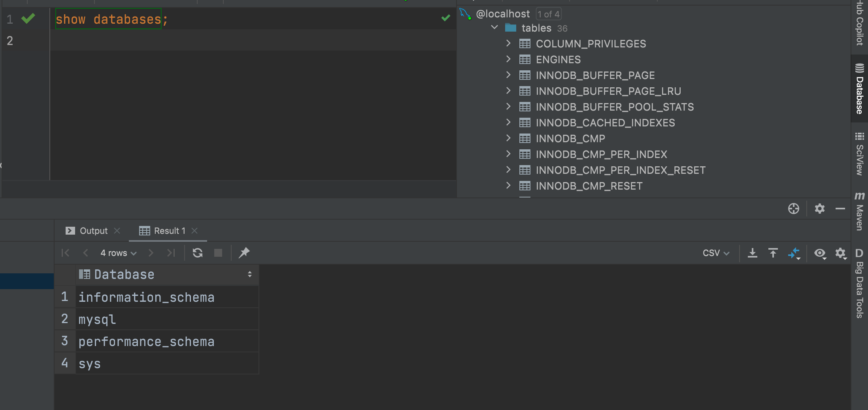The height and width of the screenshot is (410, 868).
Task: Expand the INNODB_BUFFER_PAGE_LRU node
Action: pyautogui.click(x=509, y=91)
